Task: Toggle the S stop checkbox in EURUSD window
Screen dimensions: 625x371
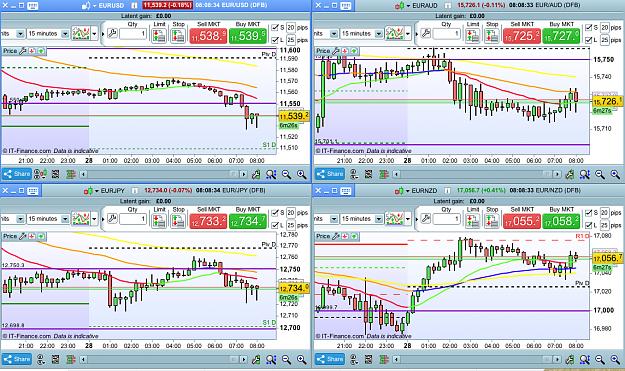Action: click(x=275, y=27)
